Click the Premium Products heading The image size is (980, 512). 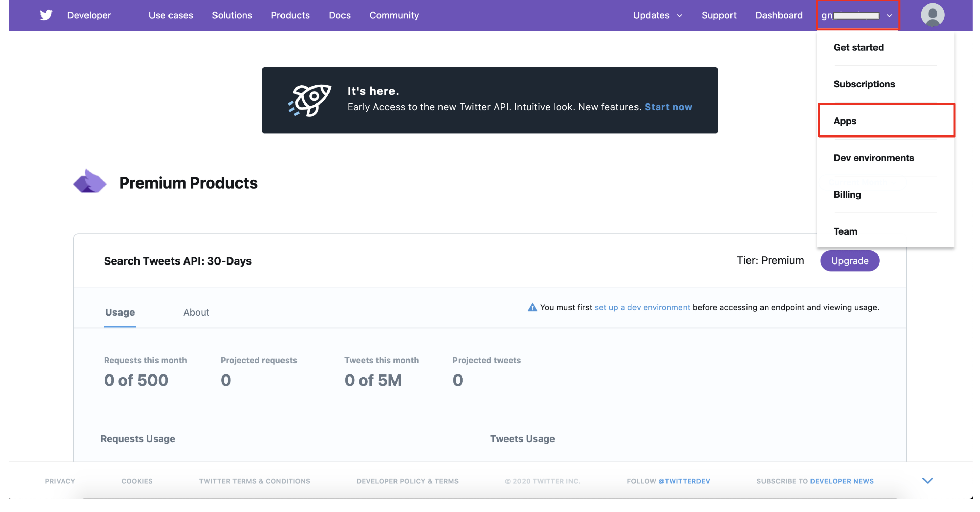tap(188, 183)
